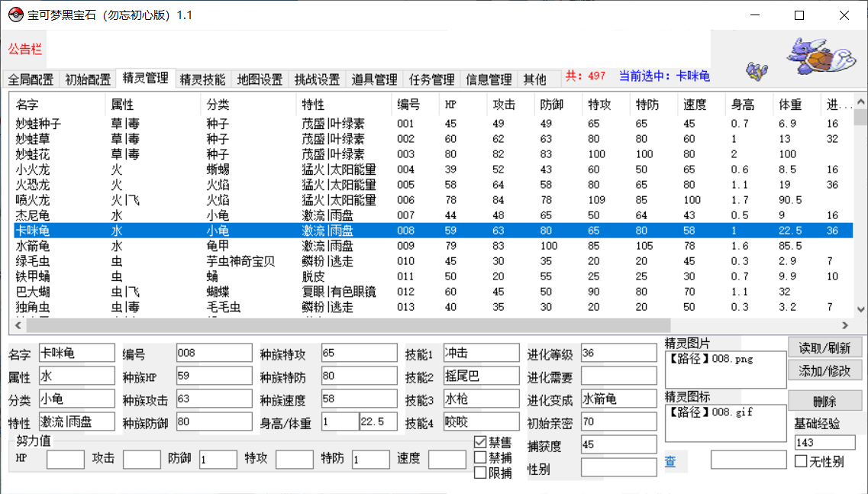Screen dimensions: 868x494
Task: Select the 水箭龟 row
Action: click(x=433, y=245)
